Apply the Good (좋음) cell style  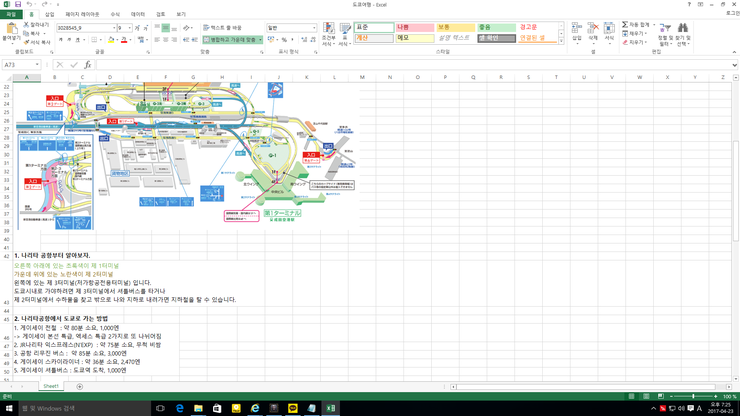(496, 27)
